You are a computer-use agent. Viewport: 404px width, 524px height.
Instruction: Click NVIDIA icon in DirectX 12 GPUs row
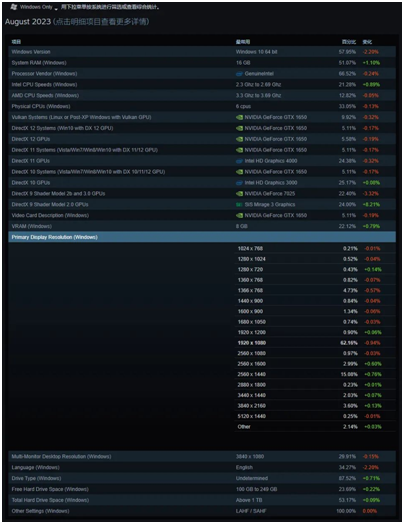[x=239, y=139]
